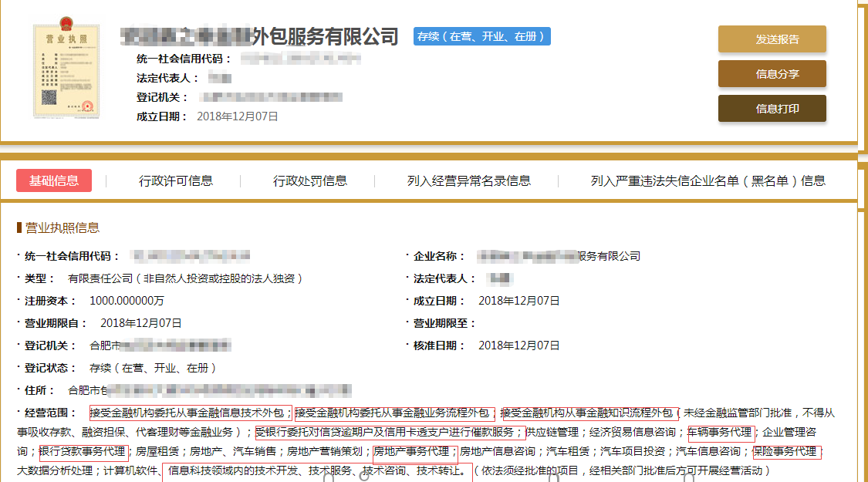This screenshot has height=482, width=868.
Task: Click the text 接受金融机构委托从事金融业务流程外包
Action: click(392, 413)
